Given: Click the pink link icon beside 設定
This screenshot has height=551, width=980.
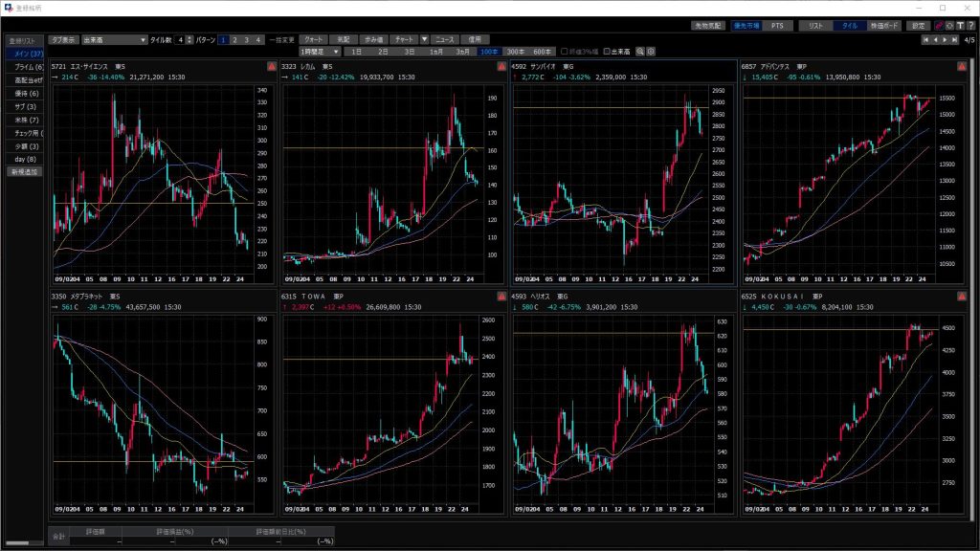Looking at the screenshot, I should 939,26.
